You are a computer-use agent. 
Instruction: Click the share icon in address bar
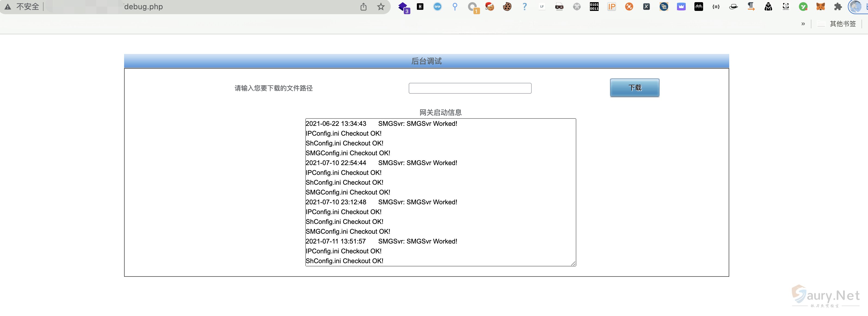363,7
